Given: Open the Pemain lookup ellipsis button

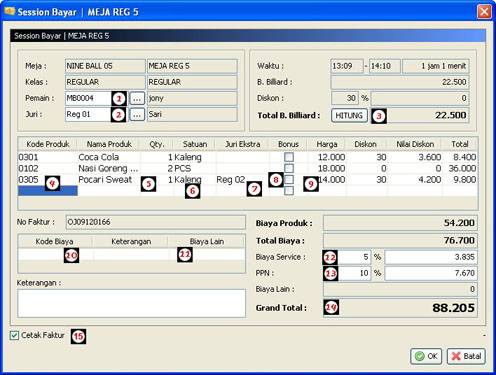Looking at the screenshot, I should click(137, 98).
